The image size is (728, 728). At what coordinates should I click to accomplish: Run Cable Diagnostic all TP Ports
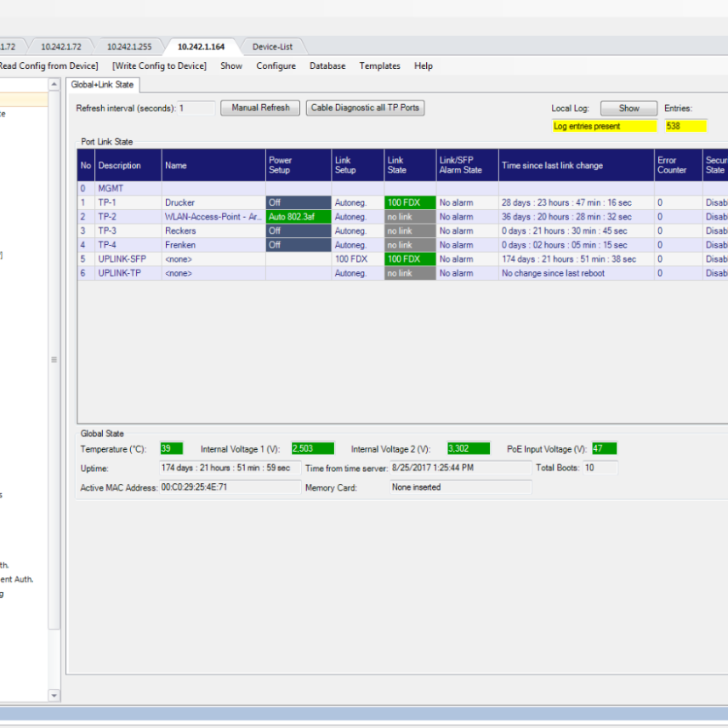(365, 108)
